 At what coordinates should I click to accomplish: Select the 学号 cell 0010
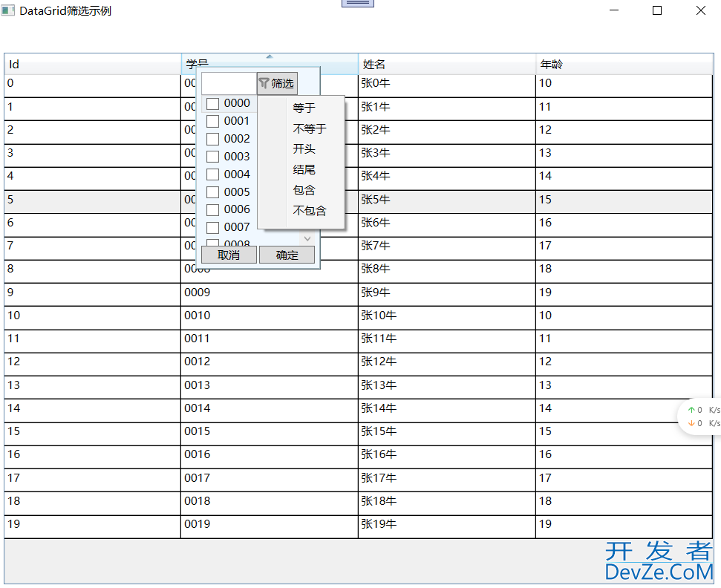[270, 318]
